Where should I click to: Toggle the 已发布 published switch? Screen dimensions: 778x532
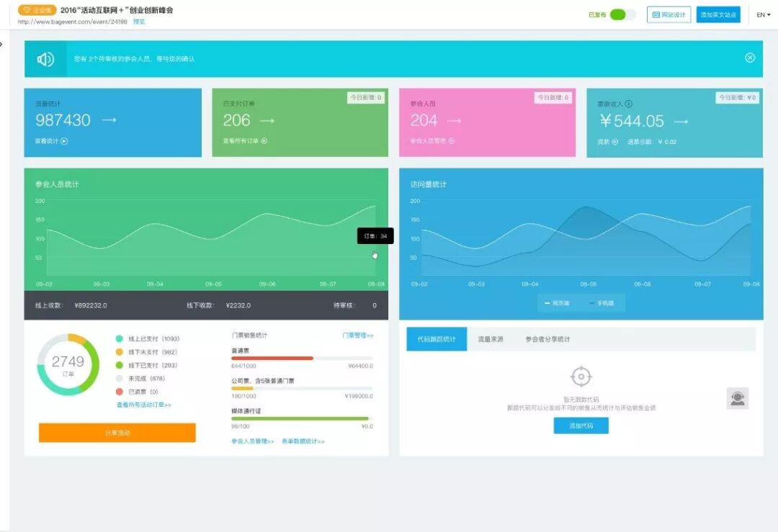(x=622, y=14)
